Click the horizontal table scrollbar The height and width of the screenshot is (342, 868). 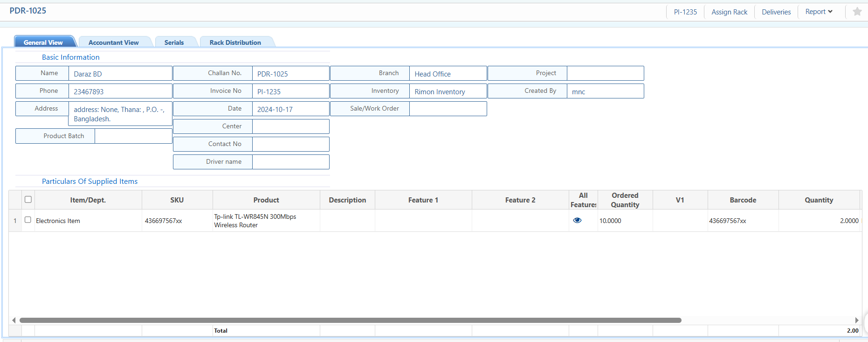pyautogui.click(x=351, y=320)
